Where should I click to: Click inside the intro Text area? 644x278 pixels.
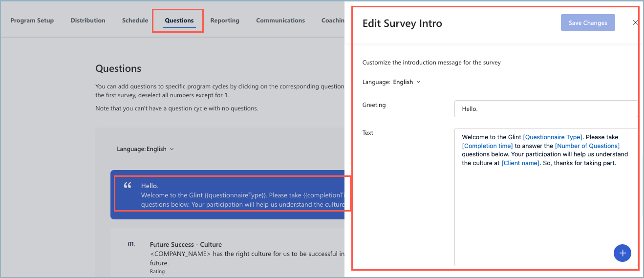coord(546,197)
